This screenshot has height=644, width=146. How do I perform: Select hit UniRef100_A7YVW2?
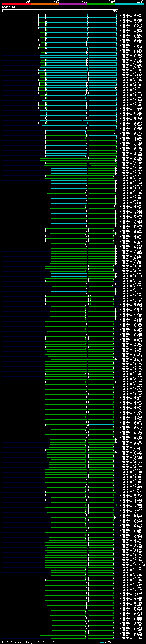point(131,374)
